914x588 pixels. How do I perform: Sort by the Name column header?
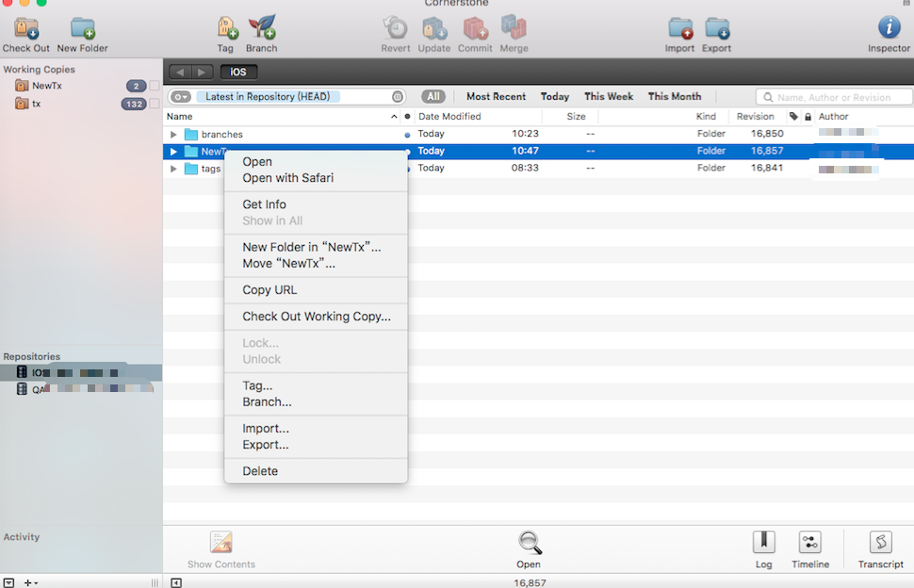282,117
